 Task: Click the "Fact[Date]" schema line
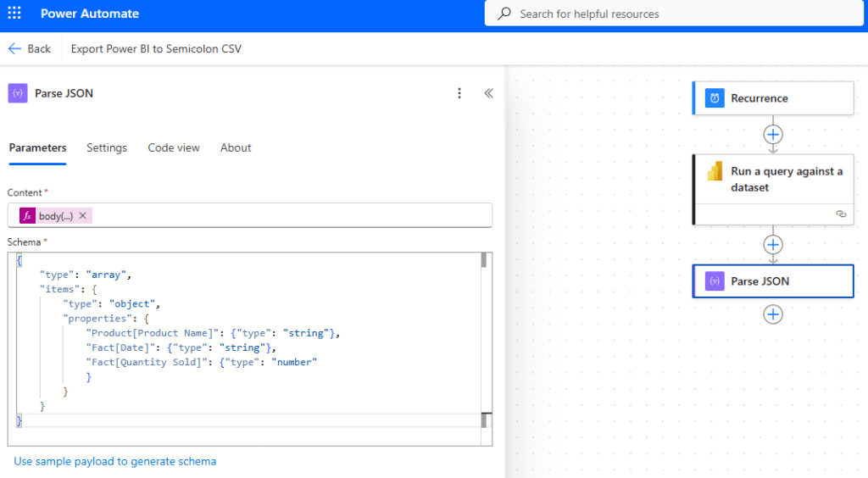coord(181,347)
